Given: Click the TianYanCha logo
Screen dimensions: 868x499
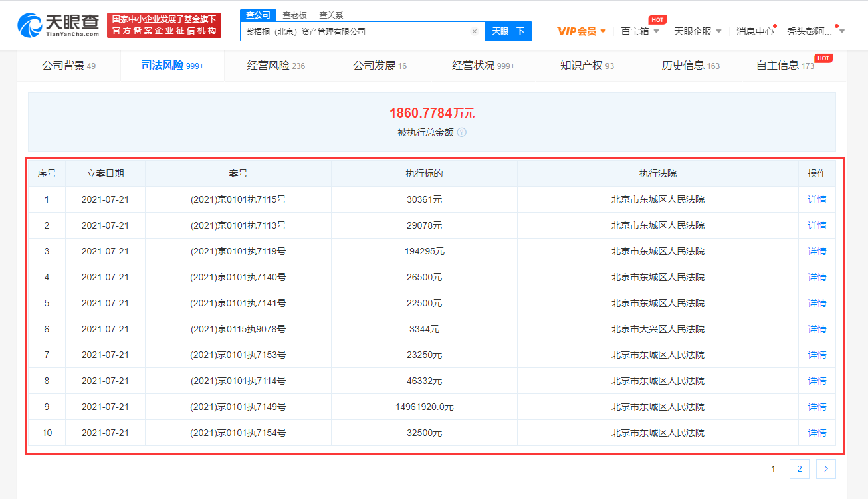Looking at the screenshot, I should tap(58, 25).
